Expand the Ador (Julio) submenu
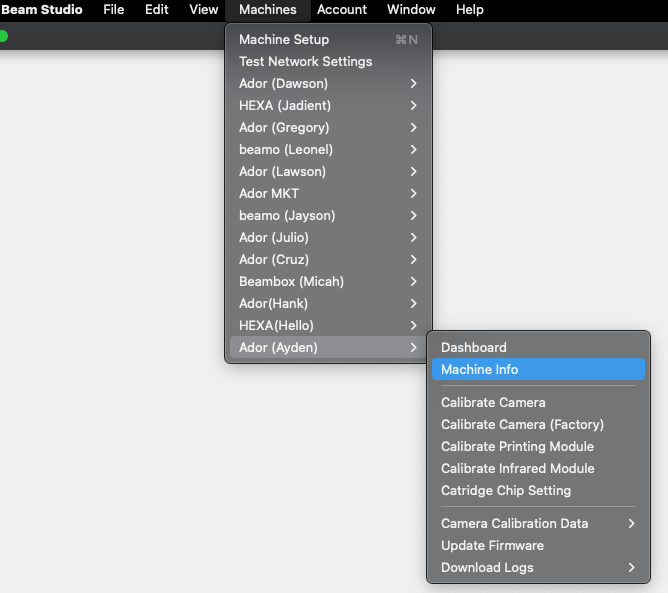This screenshot has height=593, width=668. pyautogui.click(x=328, y=237)
